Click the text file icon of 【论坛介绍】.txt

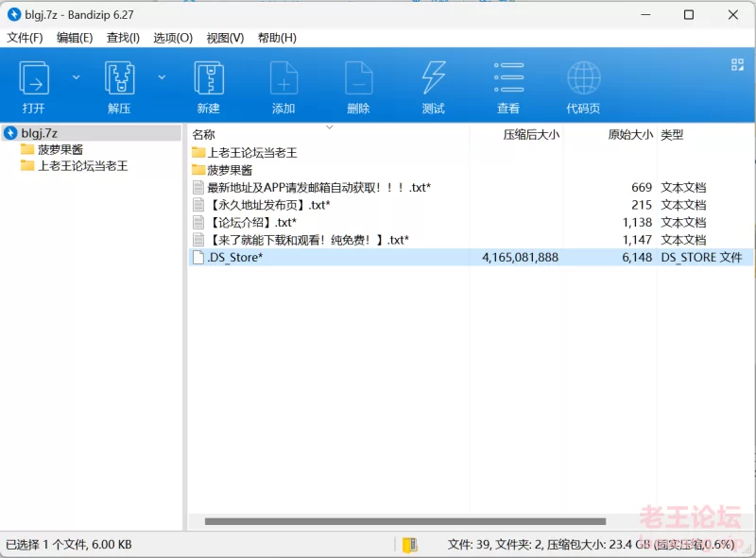(198, 222)
